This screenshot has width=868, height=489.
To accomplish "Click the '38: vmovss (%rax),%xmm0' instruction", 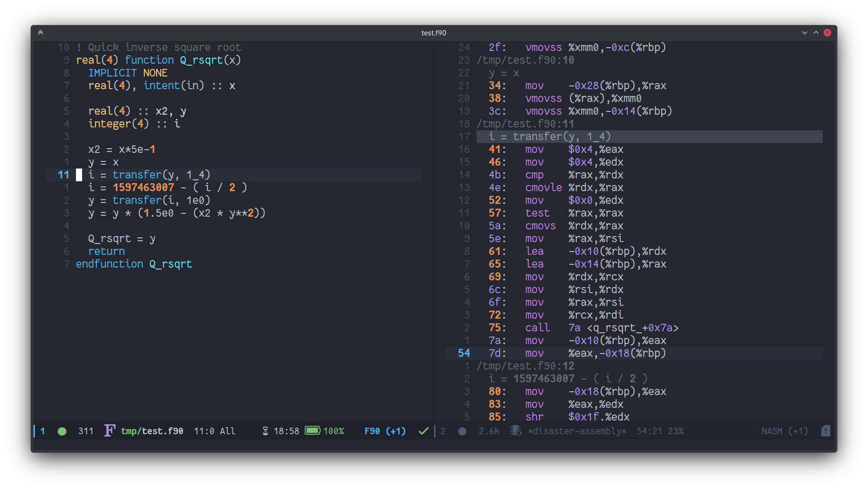I will pyautogui.click(x=565, y=98).
